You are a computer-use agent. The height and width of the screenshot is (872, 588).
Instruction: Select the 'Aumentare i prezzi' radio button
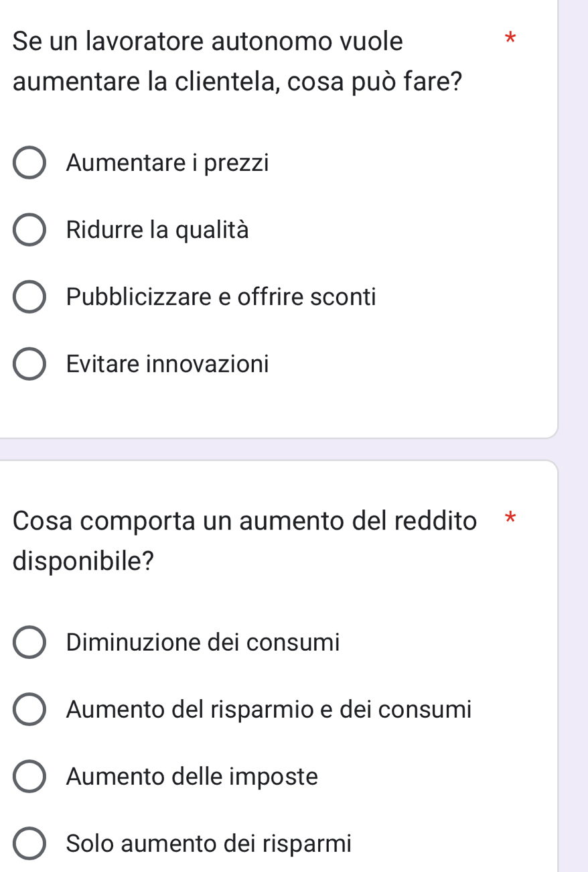pyautogui.click(x=29, y=163)
